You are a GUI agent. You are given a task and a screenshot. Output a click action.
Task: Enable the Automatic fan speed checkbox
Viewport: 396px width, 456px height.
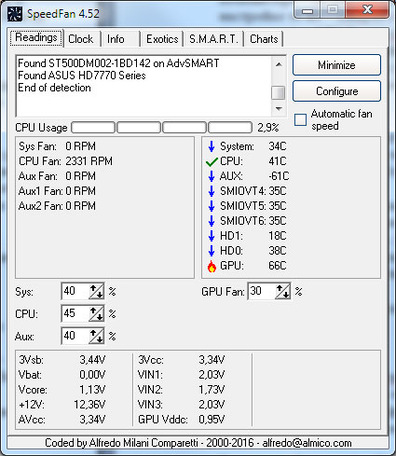click(x=300, y=120)
